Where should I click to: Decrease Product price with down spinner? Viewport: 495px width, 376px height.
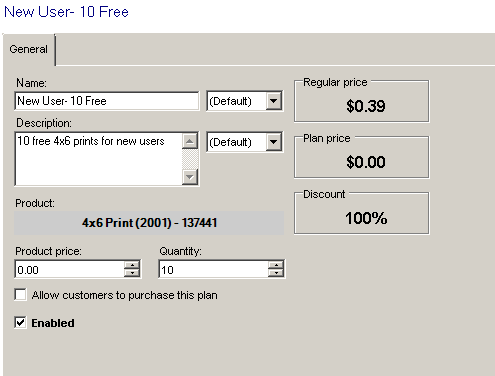click(x=132, y=273)
